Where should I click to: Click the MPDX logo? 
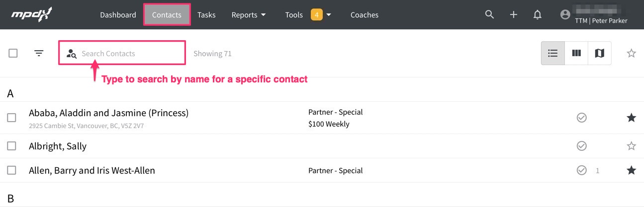pos(31,14)
